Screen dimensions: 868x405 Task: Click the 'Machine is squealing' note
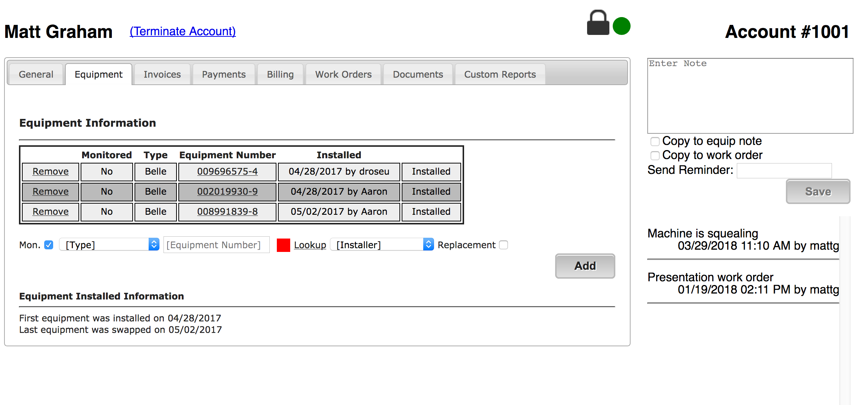point(703,233)
